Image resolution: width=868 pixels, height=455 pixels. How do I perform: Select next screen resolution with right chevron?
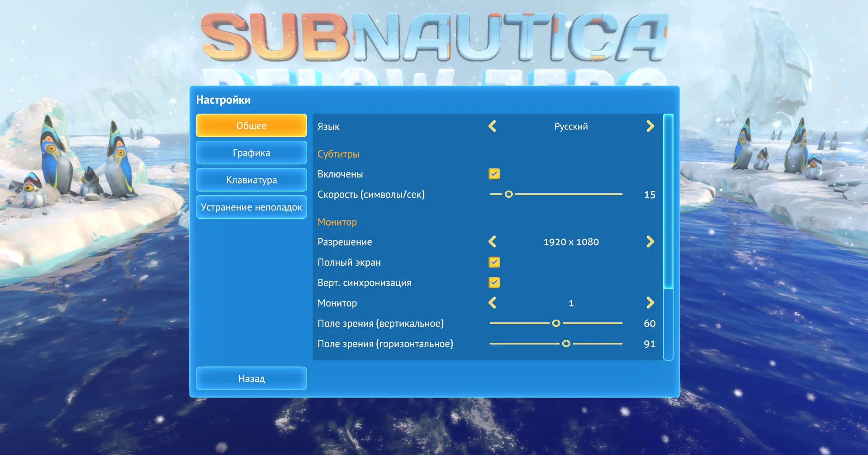point(650,242)
